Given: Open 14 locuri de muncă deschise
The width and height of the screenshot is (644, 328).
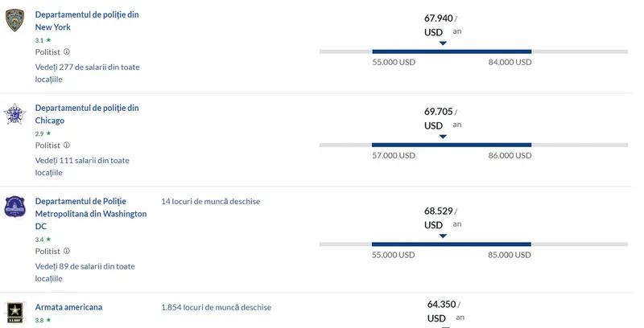Looking at the screenshot, I should click(210, 201).
